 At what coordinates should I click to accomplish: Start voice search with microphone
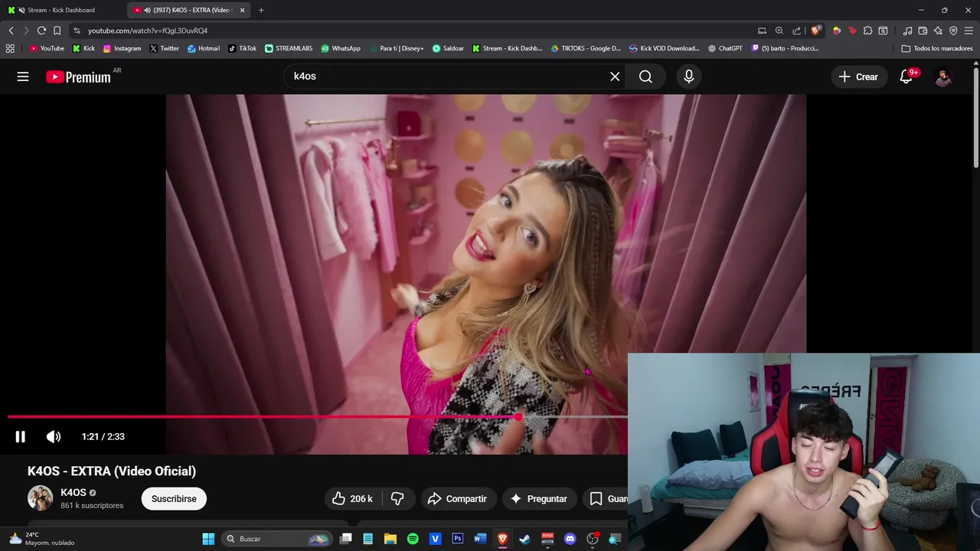[x=689, y=77]
